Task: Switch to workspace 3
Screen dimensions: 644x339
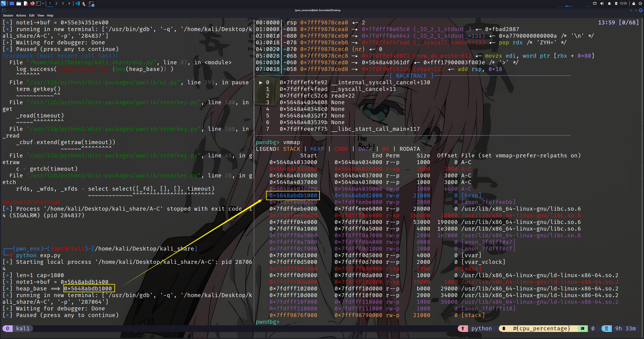Action: [x=63, y=3]
